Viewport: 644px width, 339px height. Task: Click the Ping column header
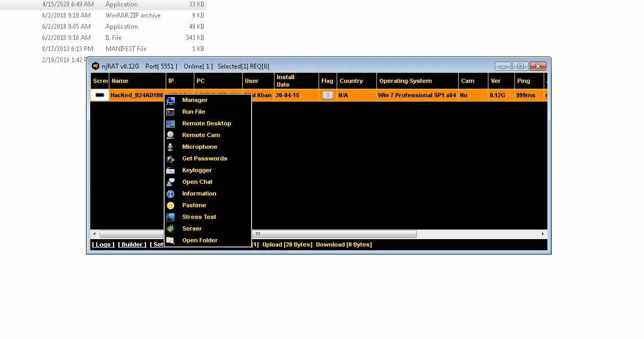coord(523,81)
